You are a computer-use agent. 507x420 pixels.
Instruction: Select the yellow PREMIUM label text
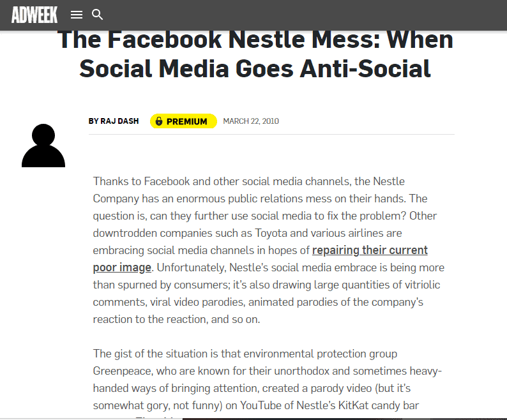[x=186, y=121]
